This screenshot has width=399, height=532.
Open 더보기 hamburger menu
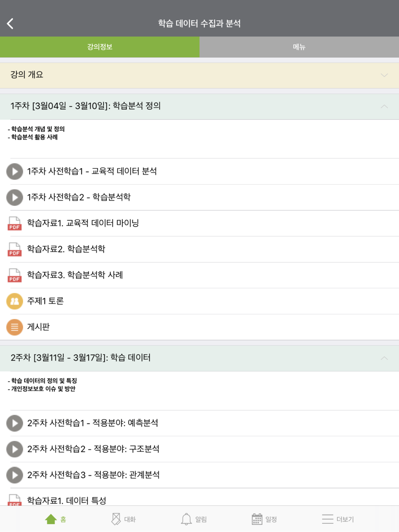pos(338,519)
